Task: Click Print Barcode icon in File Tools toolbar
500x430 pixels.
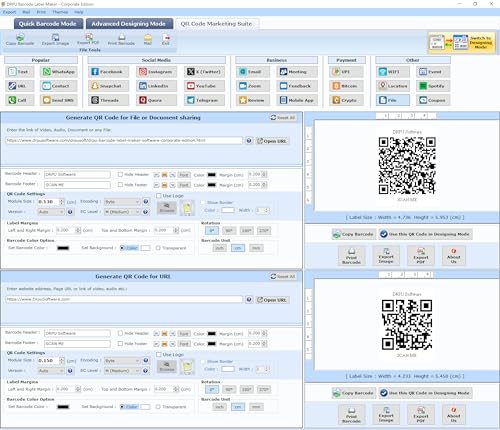Action: point(121,39)
